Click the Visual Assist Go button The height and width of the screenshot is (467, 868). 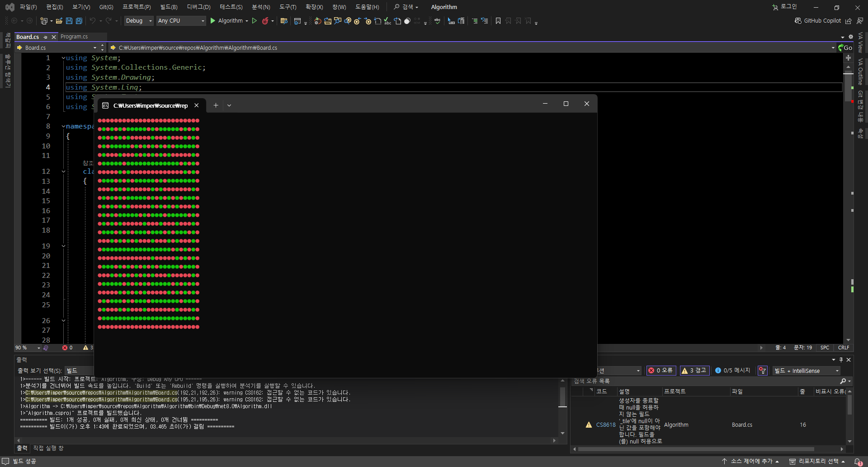pyautogui.click(x=845, y=48)
